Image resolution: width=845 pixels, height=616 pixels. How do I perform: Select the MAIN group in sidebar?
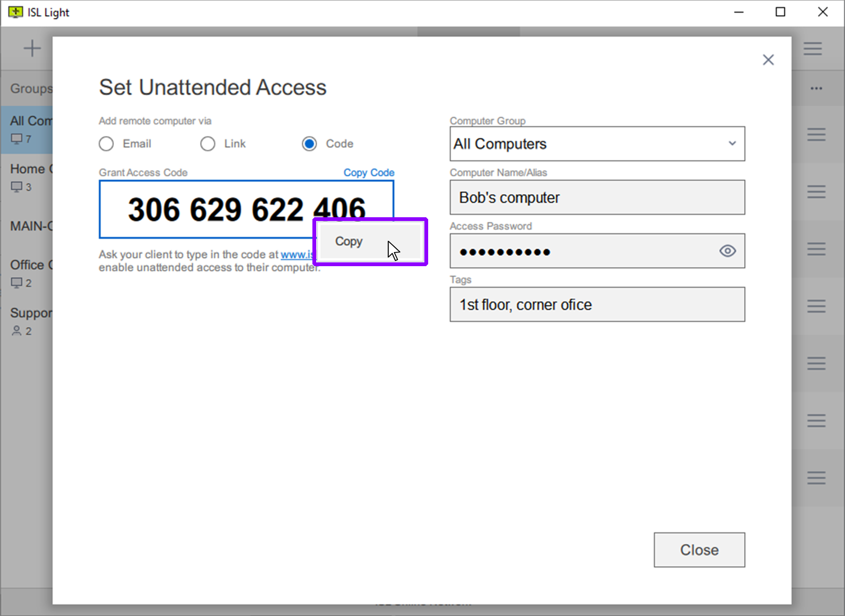tap(27, 226)
